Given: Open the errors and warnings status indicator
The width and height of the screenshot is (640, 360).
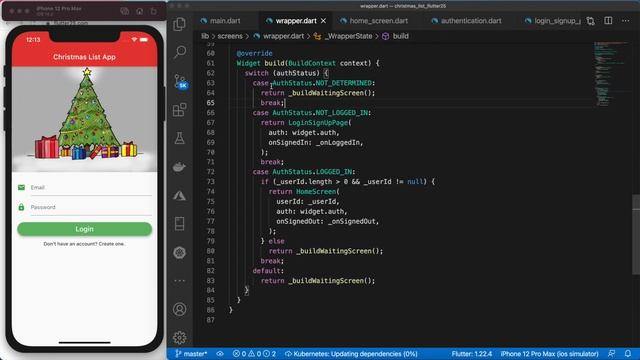Looking at the screenshot, I should (254, 354).
